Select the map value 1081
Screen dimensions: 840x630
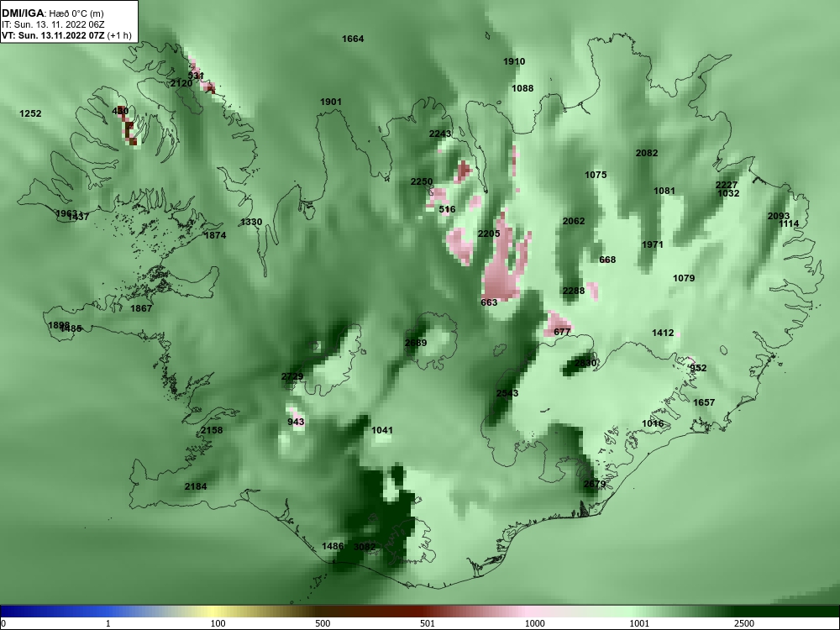pos(664,191)
